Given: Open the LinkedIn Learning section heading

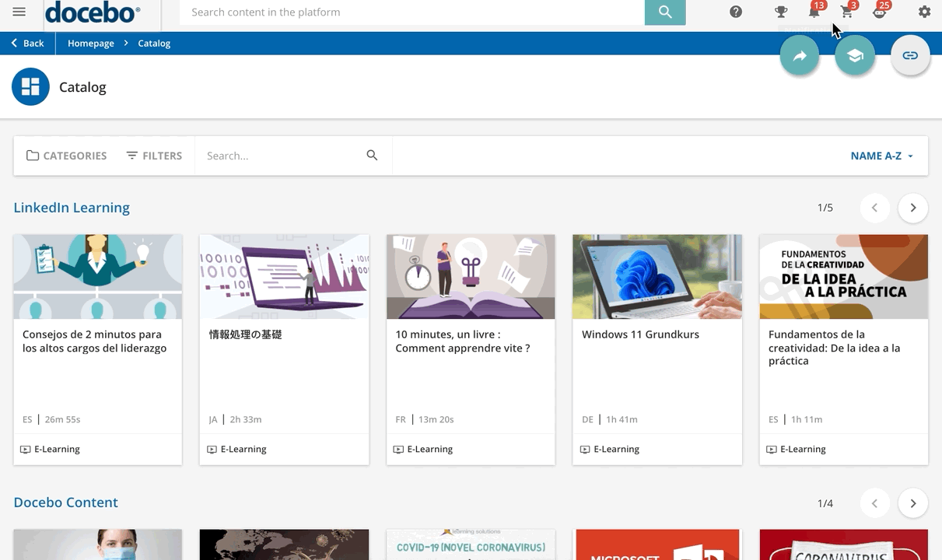Looking at the screenshot, I should click(72, 208).
